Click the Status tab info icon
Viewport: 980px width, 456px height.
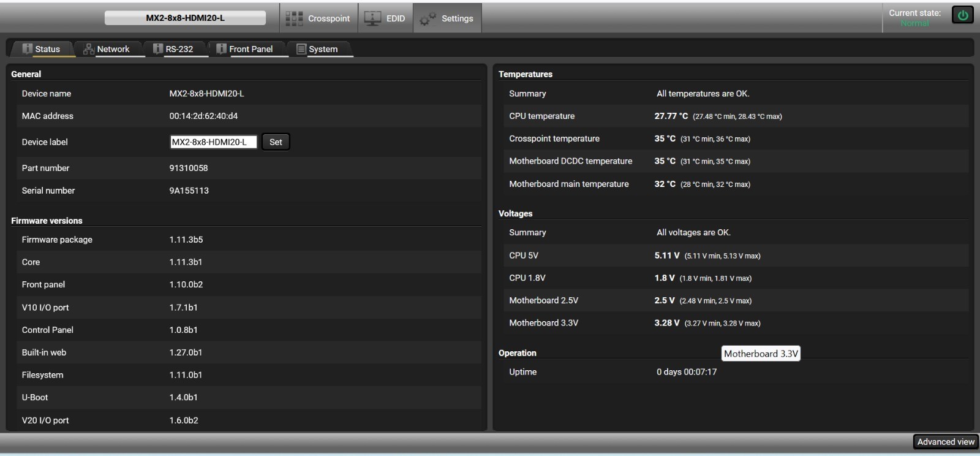click(28, 48)
